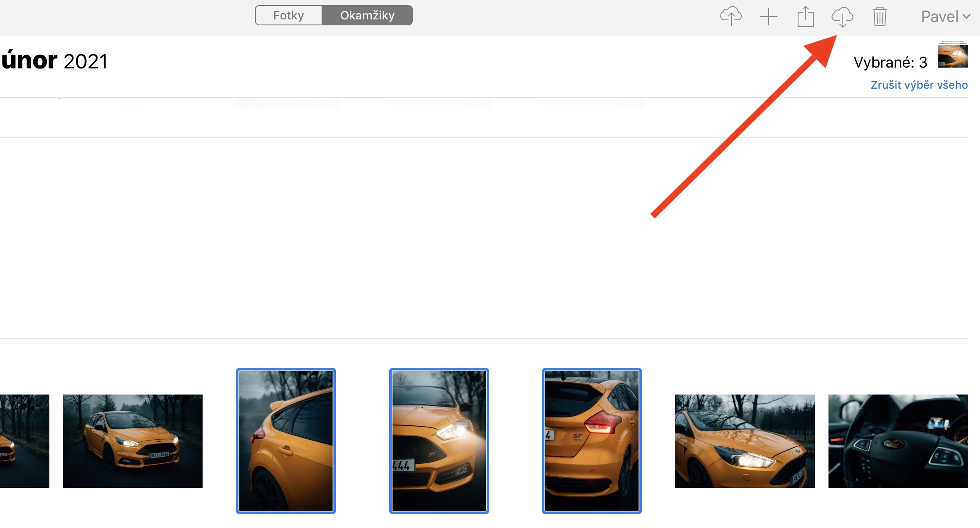Click the únor 2021 heading
980x528 pixels.
click(54, 61)
